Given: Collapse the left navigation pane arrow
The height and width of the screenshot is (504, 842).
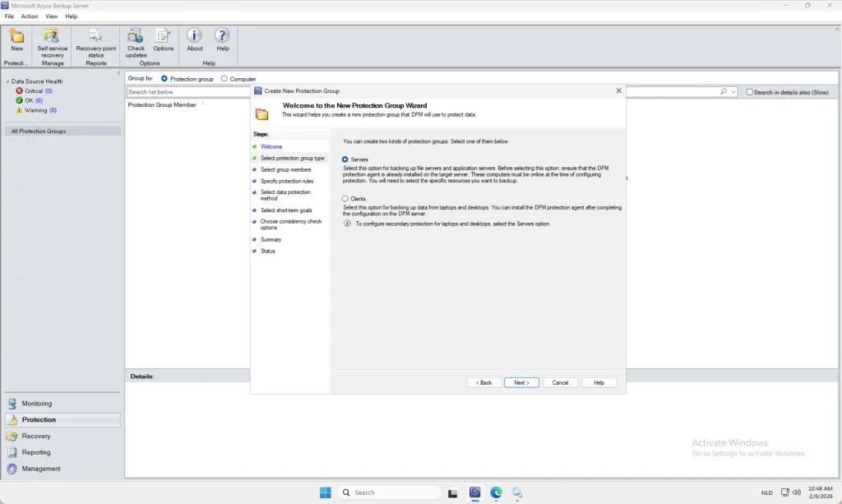Looking at the screenshot, I should coord(118,74).
